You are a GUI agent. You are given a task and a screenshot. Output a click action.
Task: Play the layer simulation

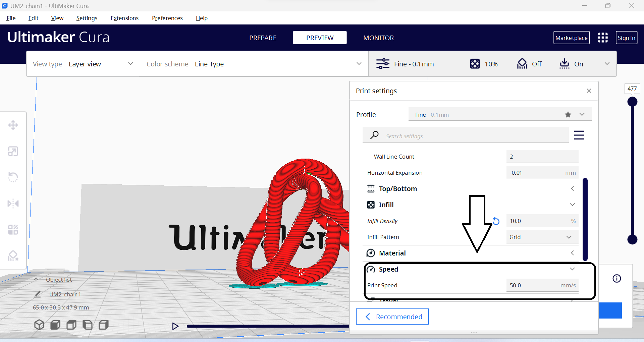[175, 326]
